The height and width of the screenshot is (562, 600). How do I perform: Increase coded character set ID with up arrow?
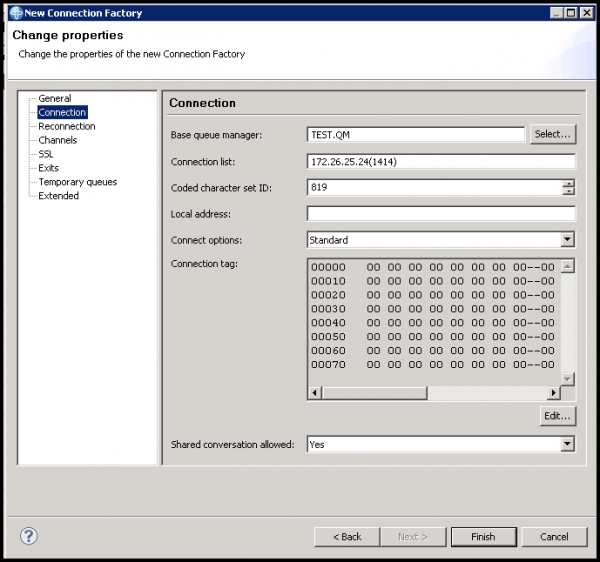pyautogui.click(x=568, y=183)
